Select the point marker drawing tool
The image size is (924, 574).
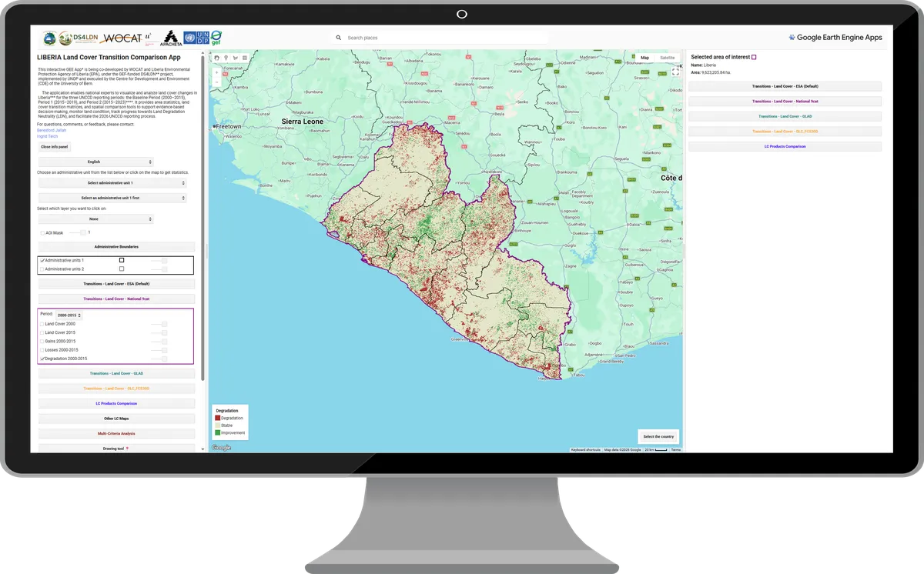point(226,58)
